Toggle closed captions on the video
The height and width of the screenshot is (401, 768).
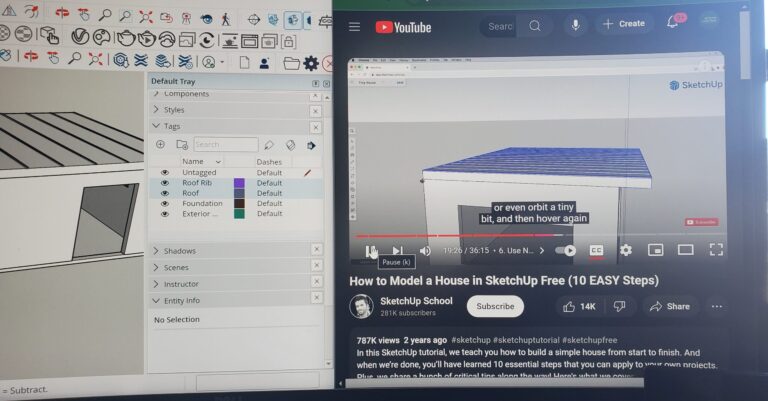[596, 250]
